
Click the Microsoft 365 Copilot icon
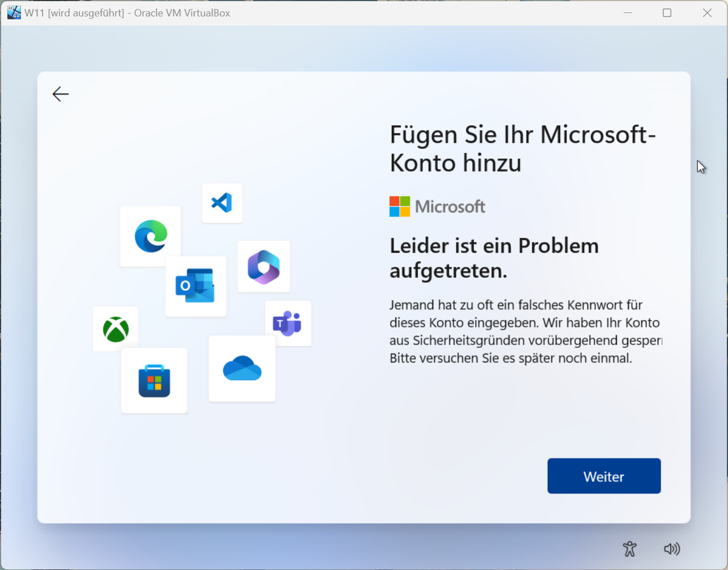click(x=264, y=267)
